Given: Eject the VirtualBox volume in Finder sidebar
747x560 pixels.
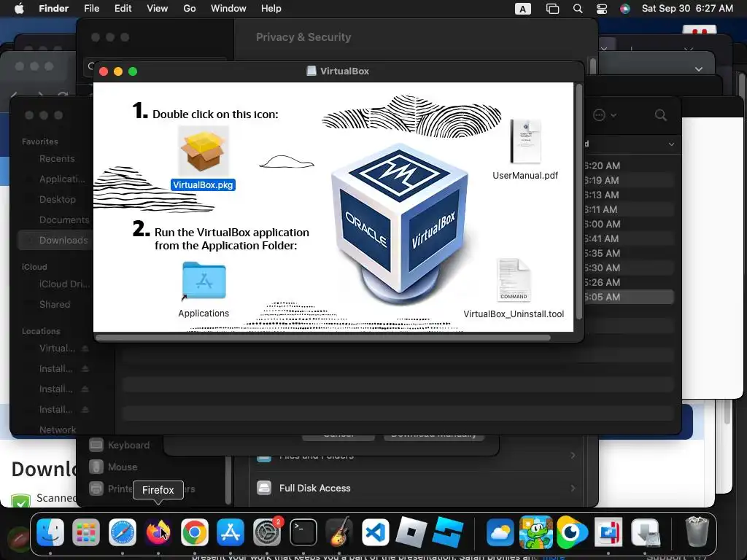Looking at the screenshot, I should [85, 349].
